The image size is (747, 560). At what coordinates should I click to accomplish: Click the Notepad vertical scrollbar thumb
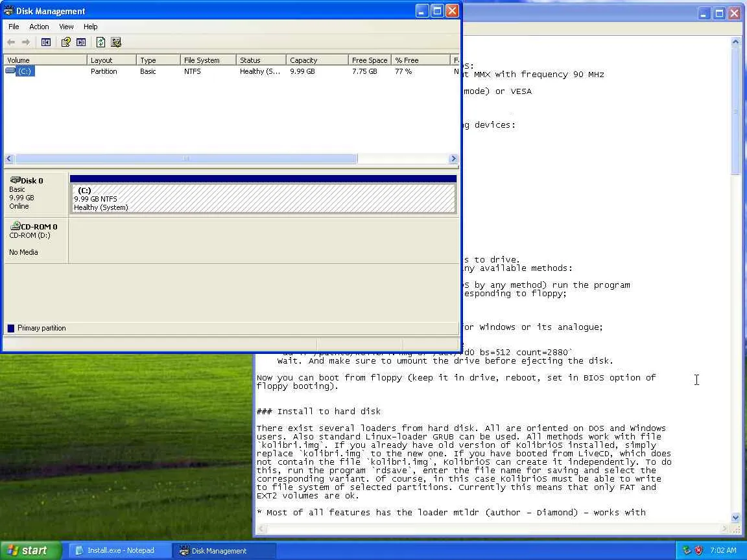point(735,111)
